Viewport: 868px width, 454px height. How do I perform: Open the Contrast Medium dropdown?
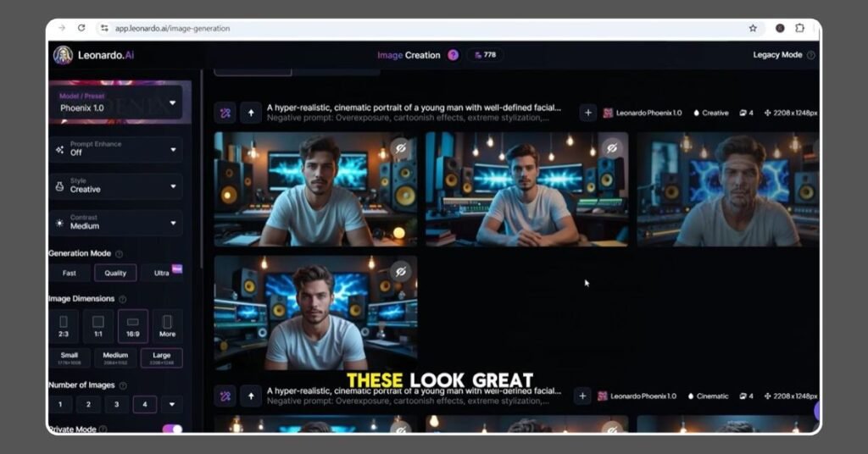(x=116, y=223)
